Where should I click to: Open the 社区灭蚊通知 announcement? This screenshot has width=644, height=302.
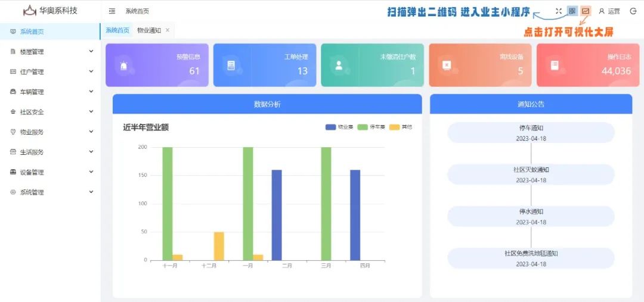click(x=531, y=174)
